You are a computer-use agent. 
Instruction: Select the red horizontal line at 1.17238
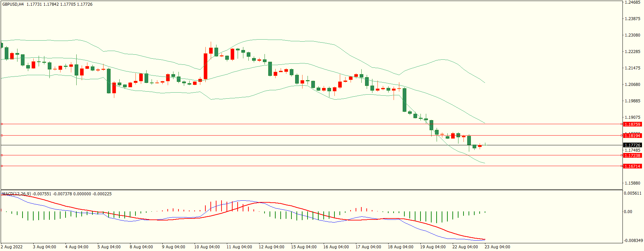(x=312, y=155)
